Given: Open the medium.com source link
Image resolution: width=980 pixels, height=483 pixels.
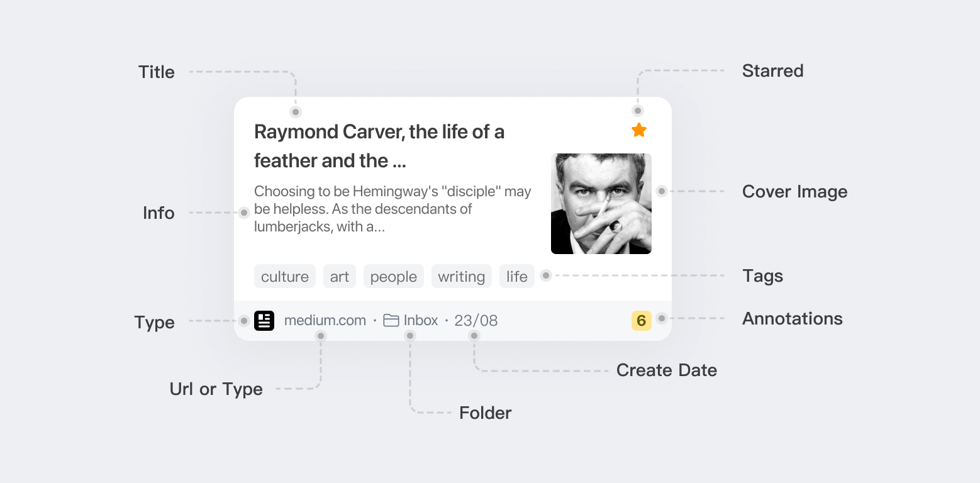Looking at the screenshot, I should (325, 321).
